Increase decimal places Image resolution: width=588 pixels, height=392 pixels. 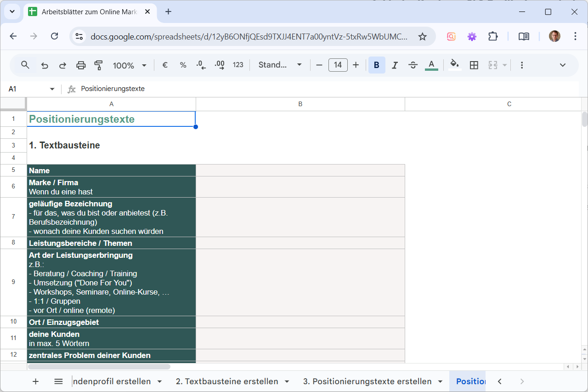[220, 65]
